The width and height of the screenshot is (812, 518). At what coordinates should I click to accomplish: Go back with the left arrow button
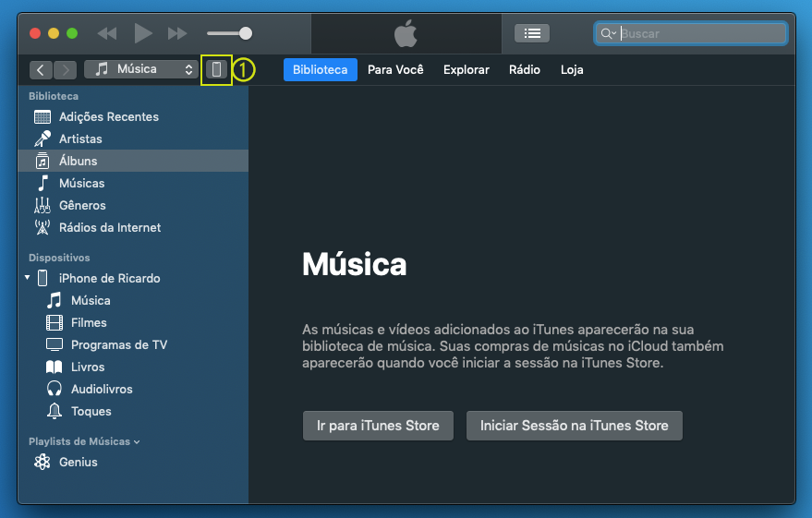click(41, 69)
